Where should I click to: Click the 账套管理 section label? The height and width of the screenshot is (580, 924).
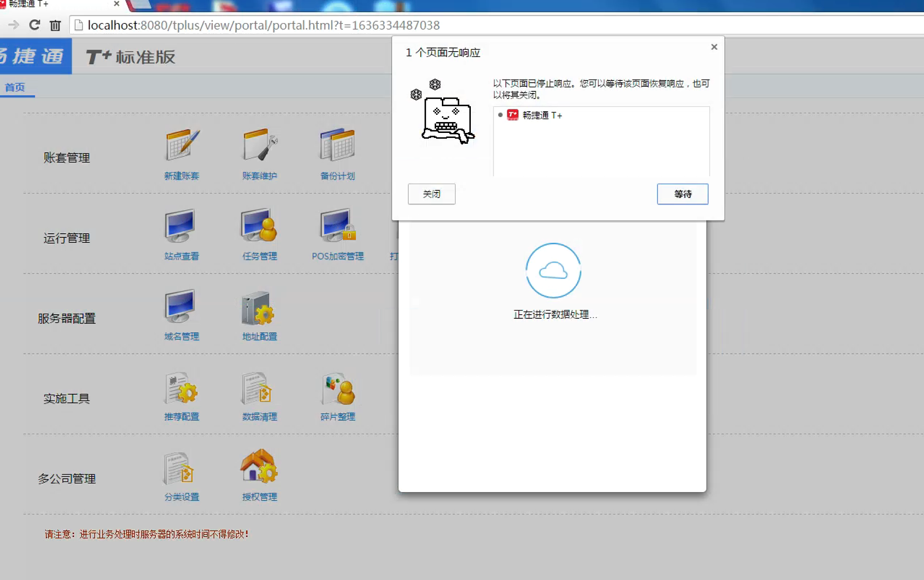click(x=67, y=158)
